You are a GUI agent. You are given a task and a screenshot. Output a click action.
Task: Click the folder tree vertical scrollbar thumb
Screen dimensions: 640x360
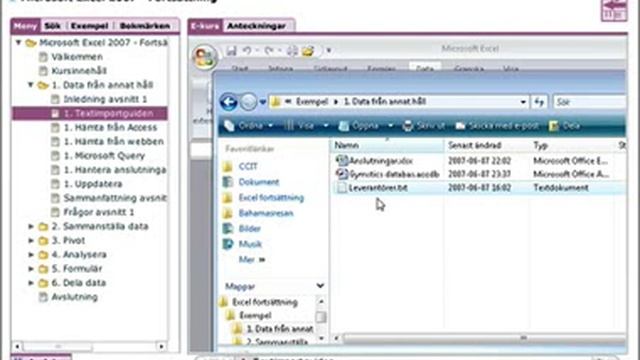321,317
